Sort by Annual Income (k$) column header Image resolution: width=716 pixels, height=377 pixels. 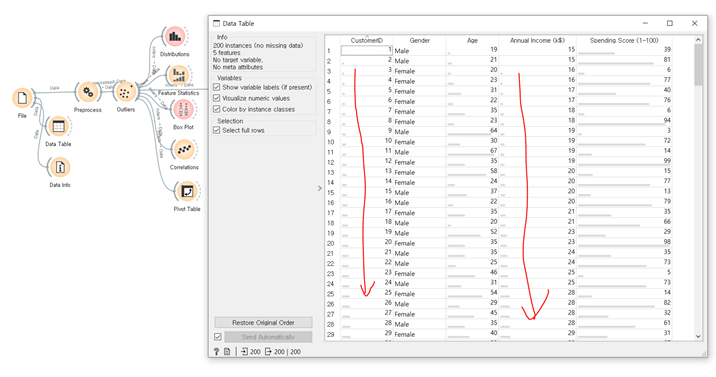point(537,40)
